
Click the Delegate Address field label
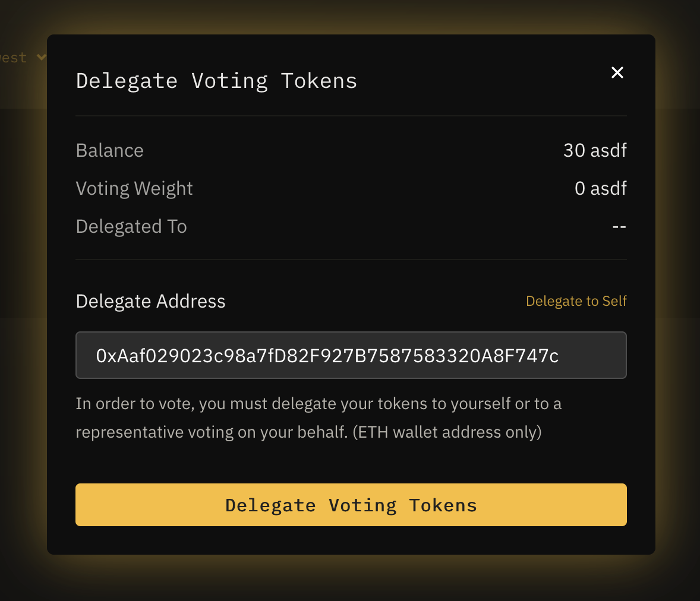(x=151, y=301)
